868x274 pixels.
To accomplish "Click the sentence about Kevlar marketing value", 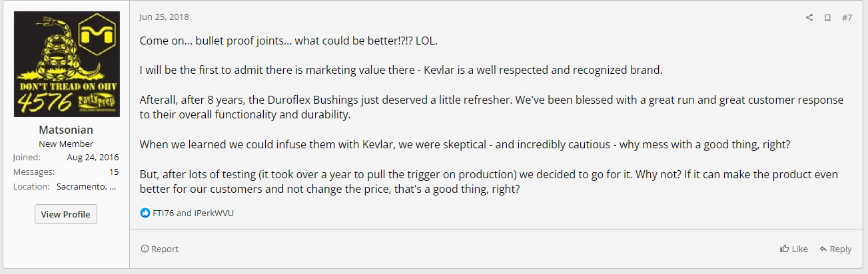I will tap(401, 70).
